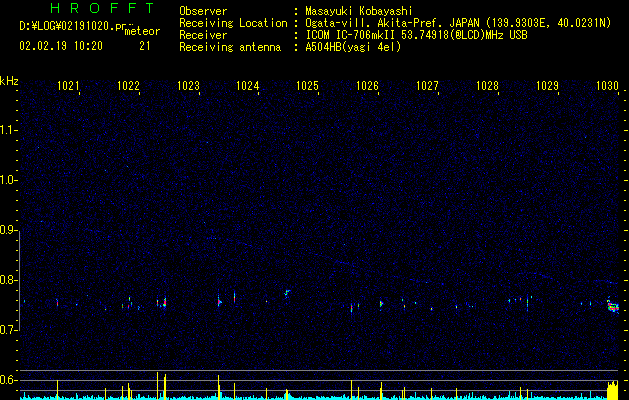Image resolution: width=629 pixels, height=400 pixels.
Task: Click time axis marker 1026
Action: [367, 85]
